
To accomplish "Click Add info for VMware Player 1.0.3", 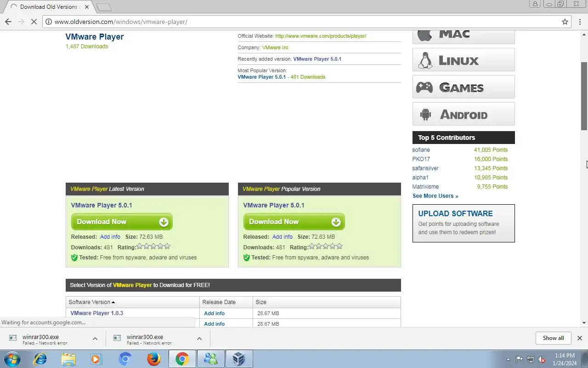I will [x=215, y=313].
